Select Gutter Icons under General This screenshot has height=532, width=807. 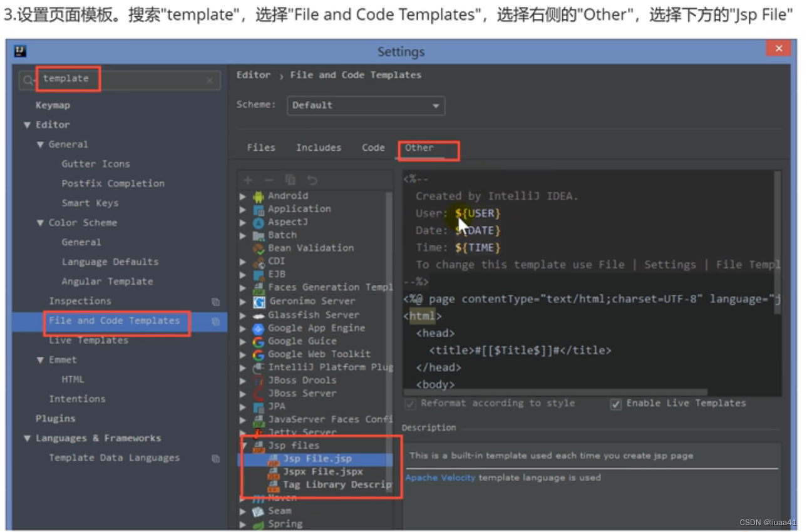96,164
